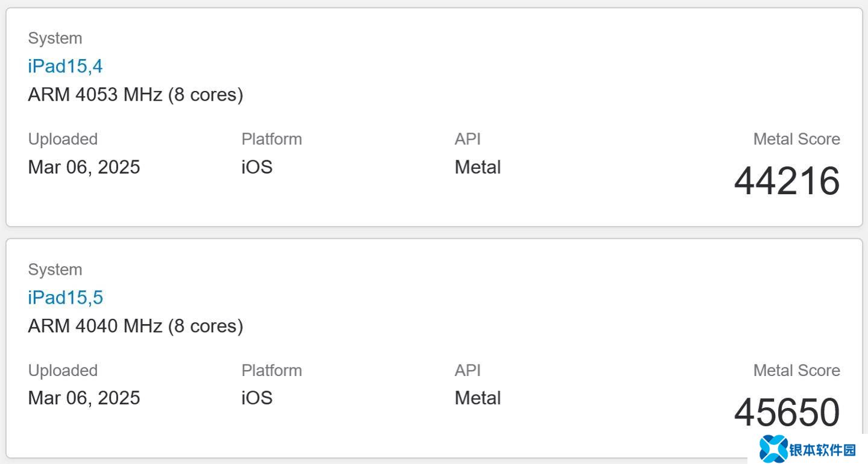
Task: Click the 银本软件园 watermark text
Action: (823, 450)
